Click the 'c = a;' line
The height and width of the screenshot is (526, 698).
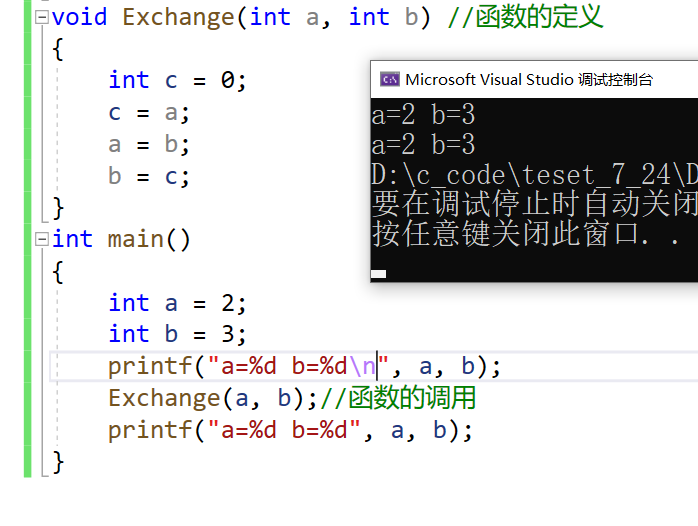[149, 113]
